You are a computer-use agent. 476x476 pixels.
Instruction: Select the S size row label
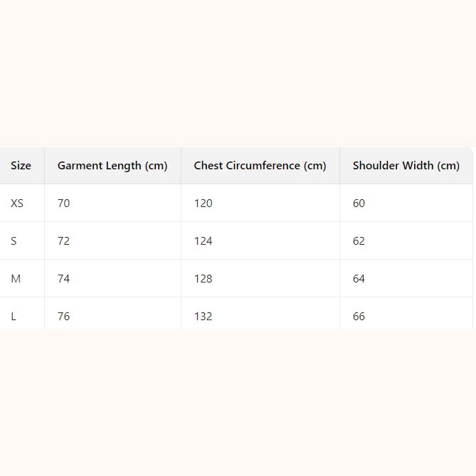(x=14, y=241)
